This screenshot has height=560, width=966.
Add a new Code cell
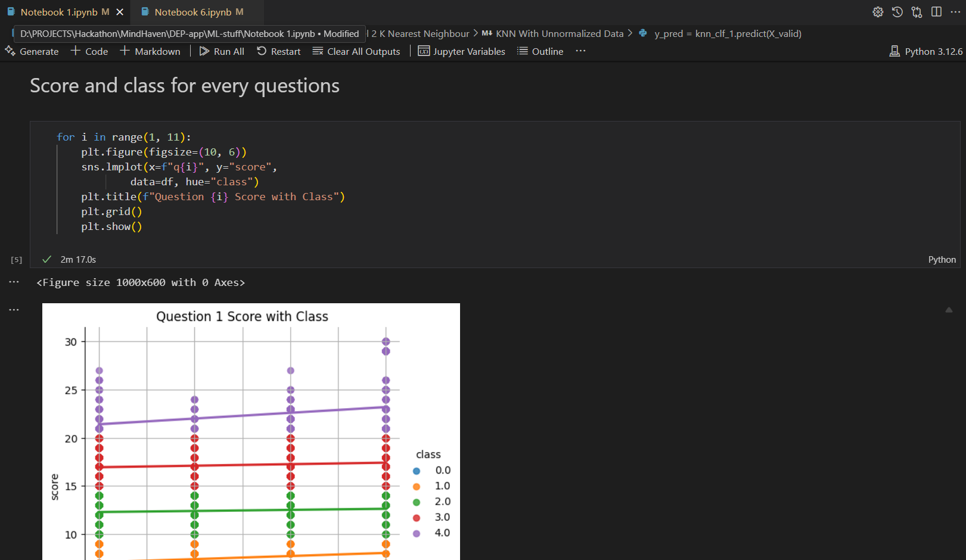pos(89,51)
